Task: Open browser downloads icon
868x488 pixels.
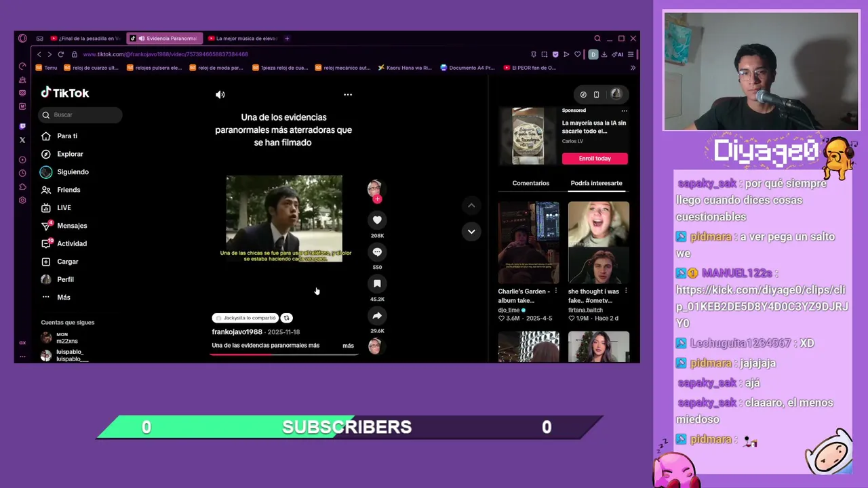Action: click(604, 54)
